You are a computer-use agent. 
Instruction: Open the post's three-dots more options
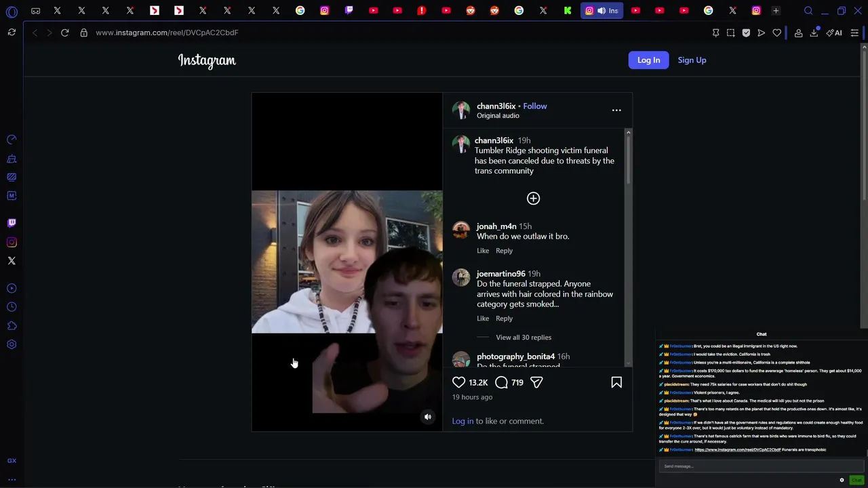pos(616,110)
